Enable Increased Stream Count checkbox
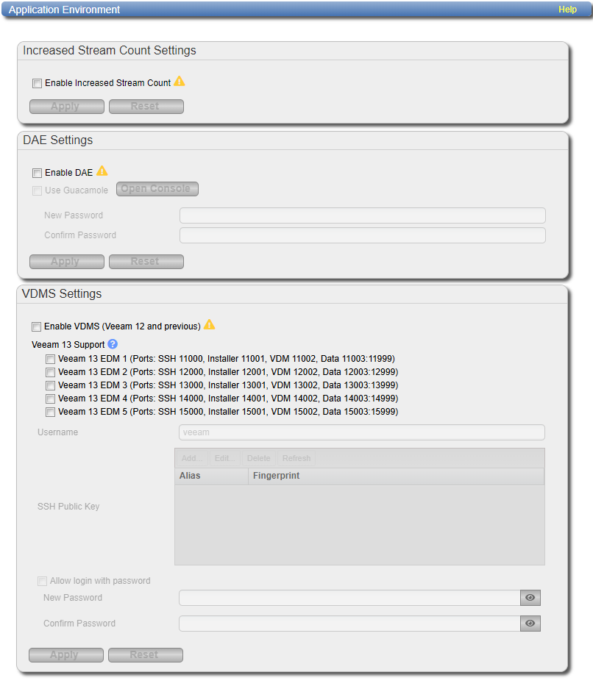The image size is (593, 700). pos(38,84)
